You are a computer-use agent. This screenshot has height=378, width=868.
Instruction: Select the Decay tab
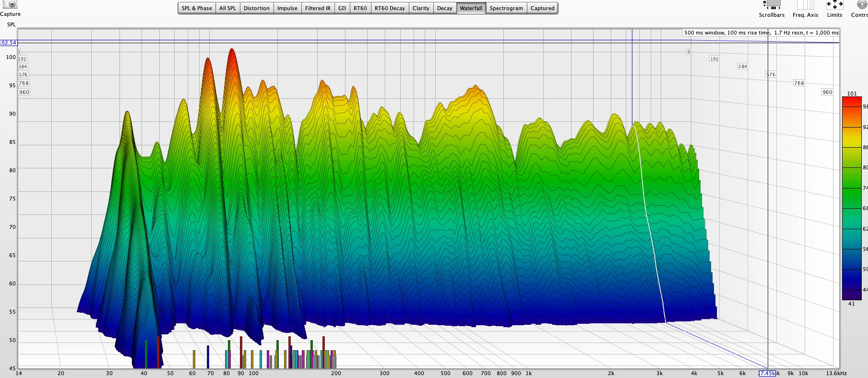444,8
